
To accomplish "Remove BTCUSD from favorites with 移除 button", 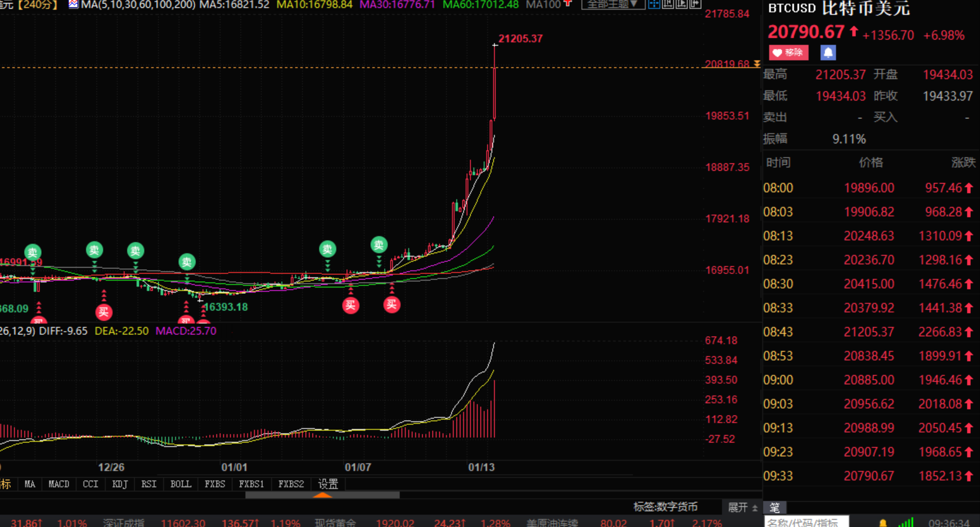I will click(789, 53).
